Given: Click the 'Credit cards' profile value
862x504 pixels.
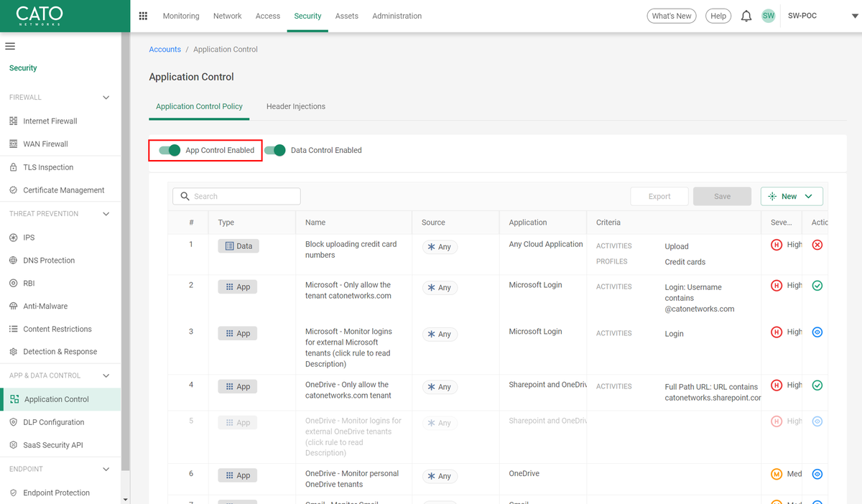Looking at the screenshot, I should (x=685, y=262).
